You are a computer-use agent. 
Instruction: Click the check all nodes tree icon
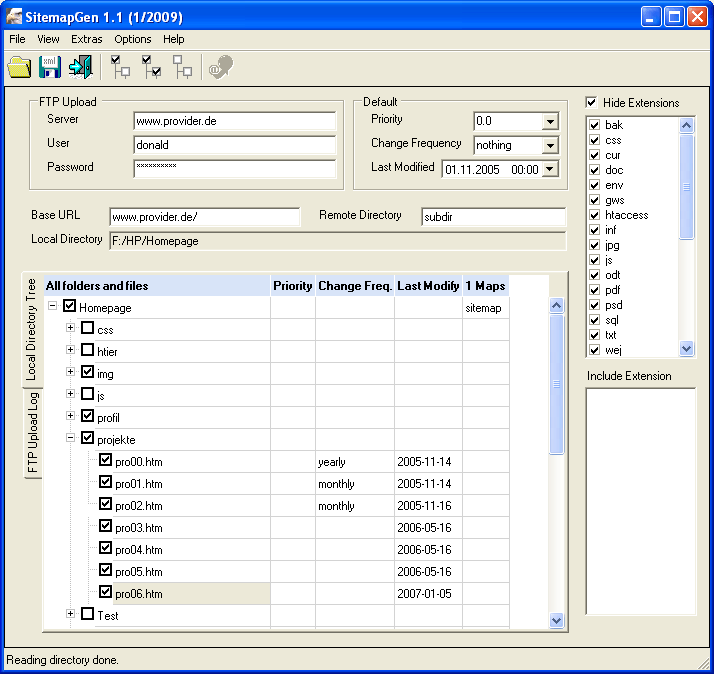point(151,67)
